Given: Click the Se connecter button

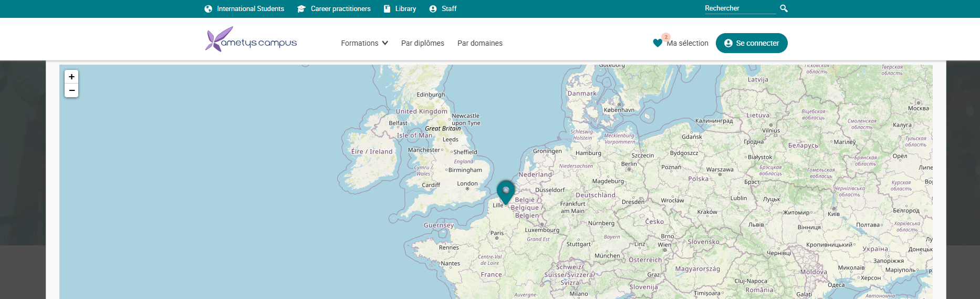Looking at the screenshot, I should pos(751,43).
